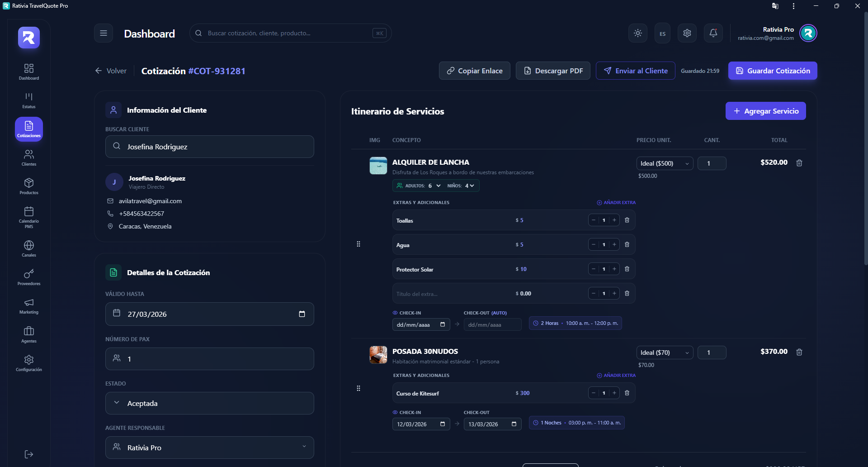Increase Protector Solar quantity with plus
The height and width of the screenshot is (467, 868).
pos(614,269)
